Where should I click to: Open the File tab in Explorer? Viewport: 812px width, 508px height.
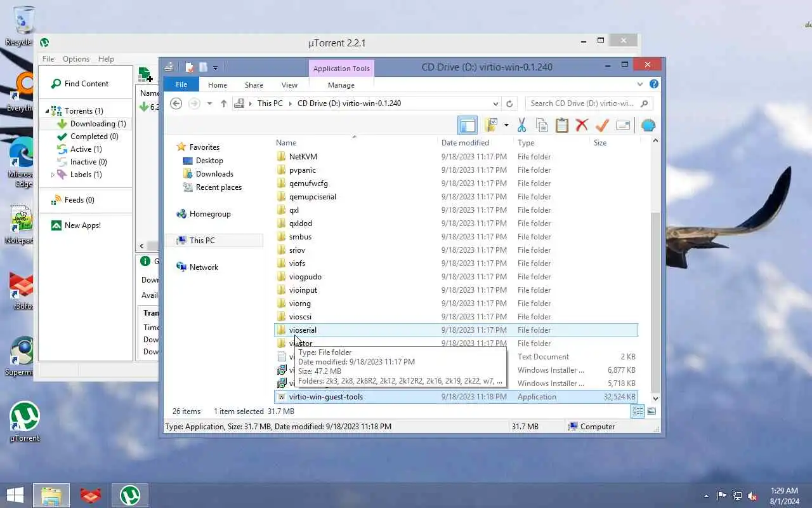181,84
